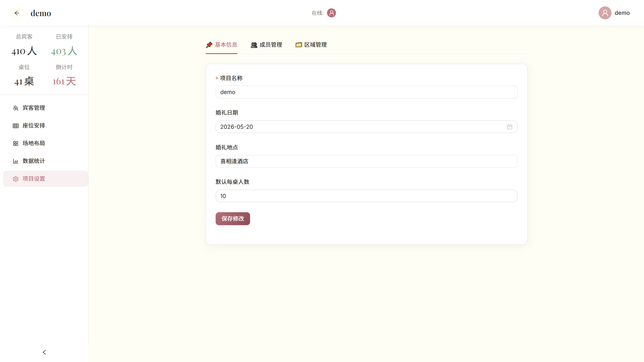
Task: Click the back arrow beside demo title
Action: 17,13
